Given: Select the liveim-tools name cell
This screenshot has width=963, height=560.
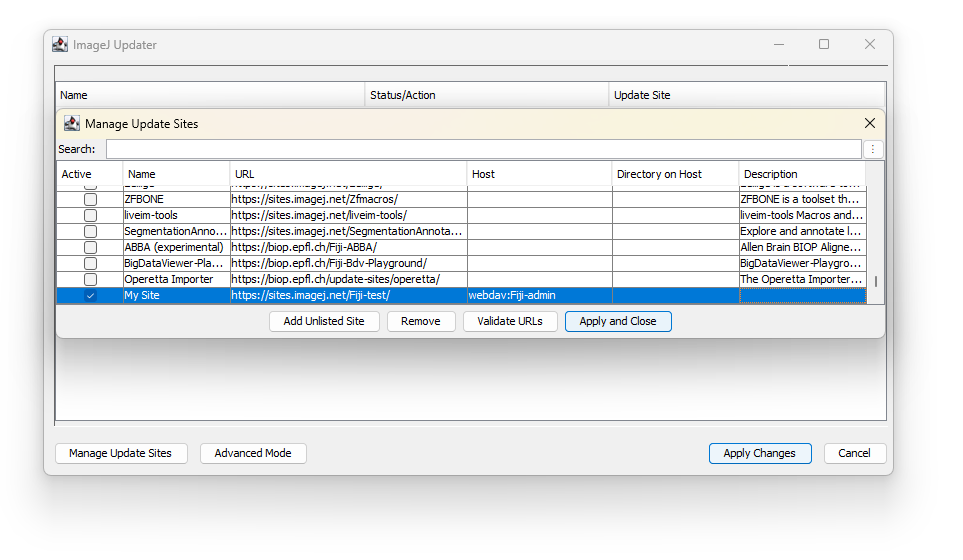Looking at the screenshot, I should pyautogui.click(x=176, y=216).
